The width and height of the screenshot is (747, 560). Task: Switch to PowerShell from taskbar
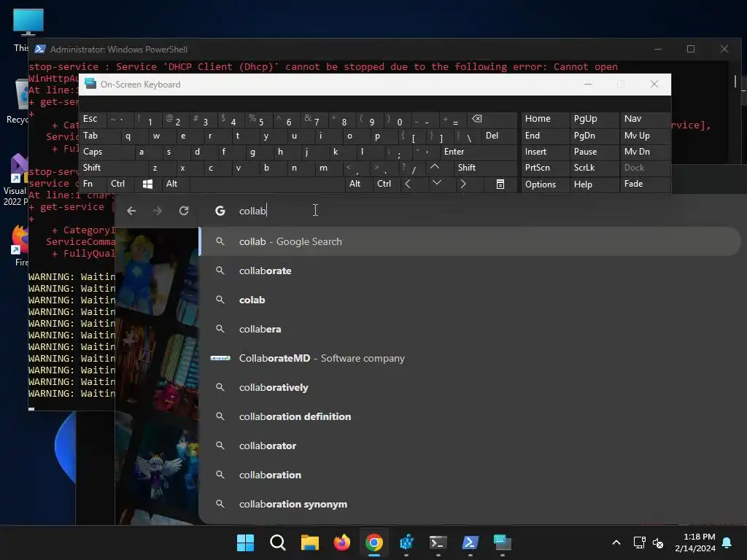pos(471,542)
